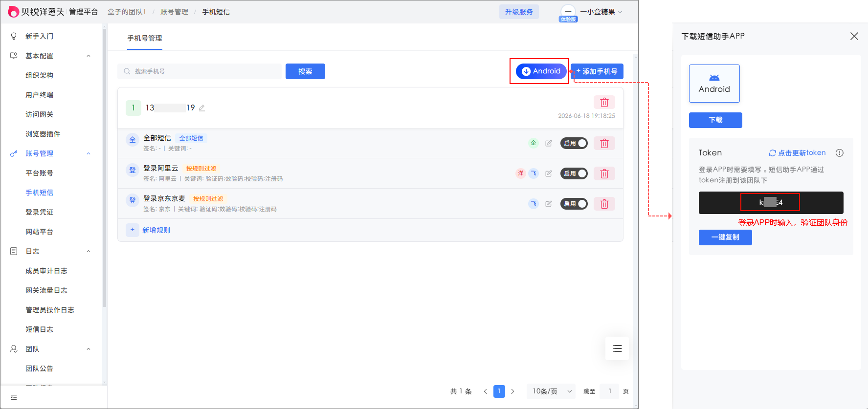Click green 企 badge on 全部短信 row
Viewport: 868px width, 409px height.
tap(534, 143)
